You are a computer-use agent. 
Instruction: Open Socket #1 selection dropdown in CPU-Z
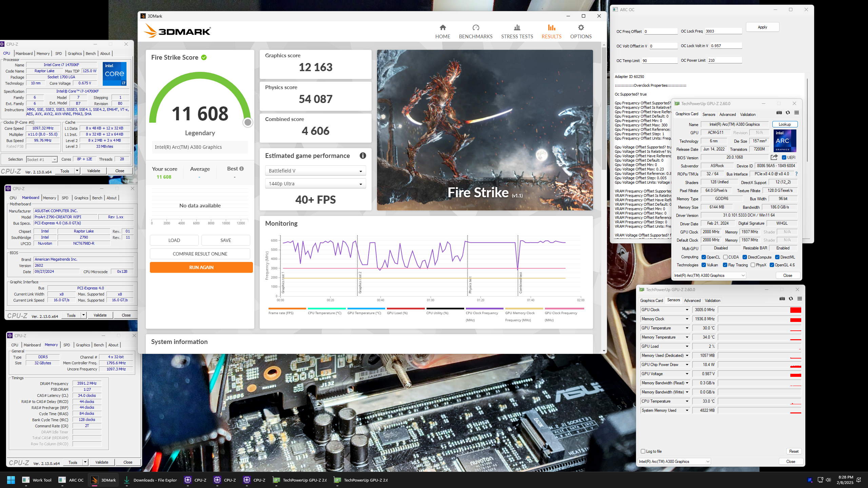coord(41,159)
